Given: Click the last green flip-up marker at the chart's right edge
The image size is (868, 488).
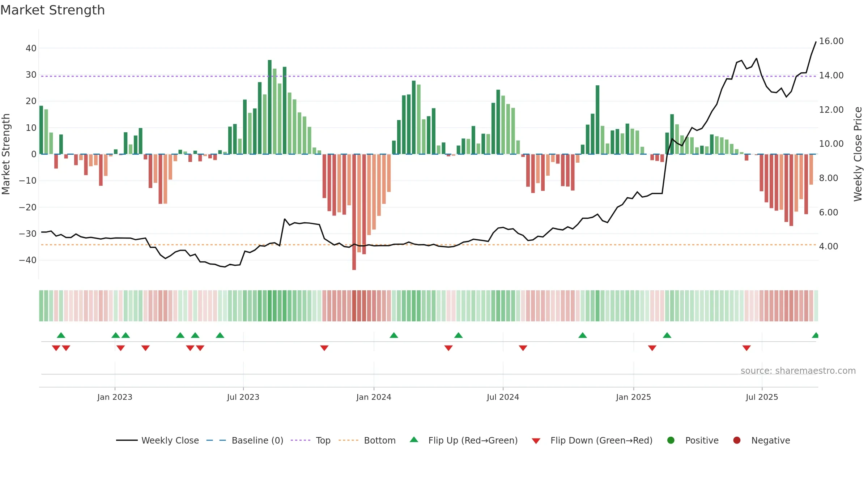Looking at the screenshot, I should coord(815,335).
